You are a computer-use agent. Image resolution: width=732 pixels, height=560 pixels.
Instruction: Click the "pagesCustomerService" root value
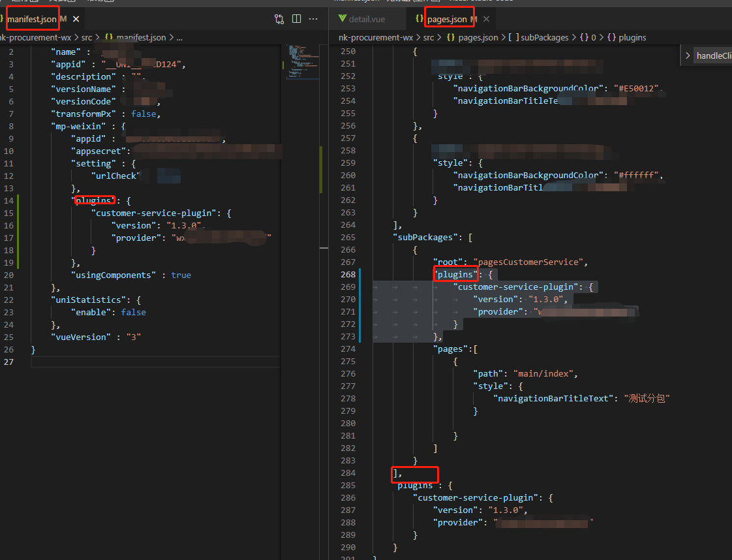(x=527, y=262)
